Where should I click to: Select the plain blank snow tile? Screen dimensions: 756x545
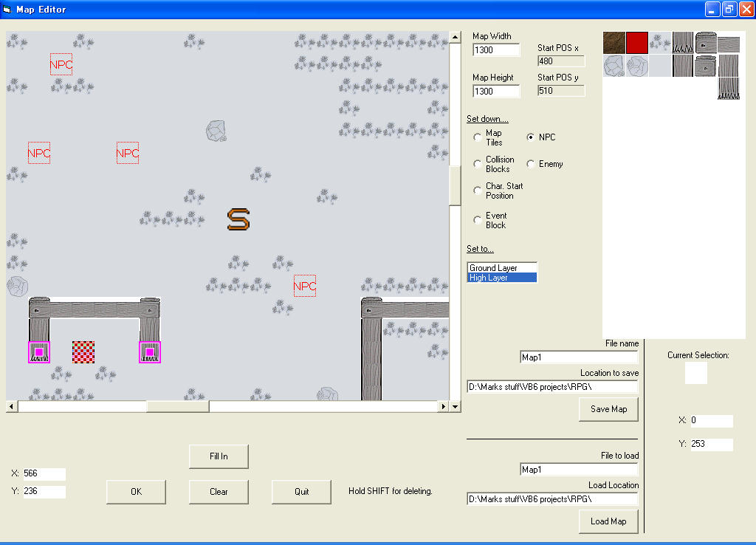(x=660, y=66)
